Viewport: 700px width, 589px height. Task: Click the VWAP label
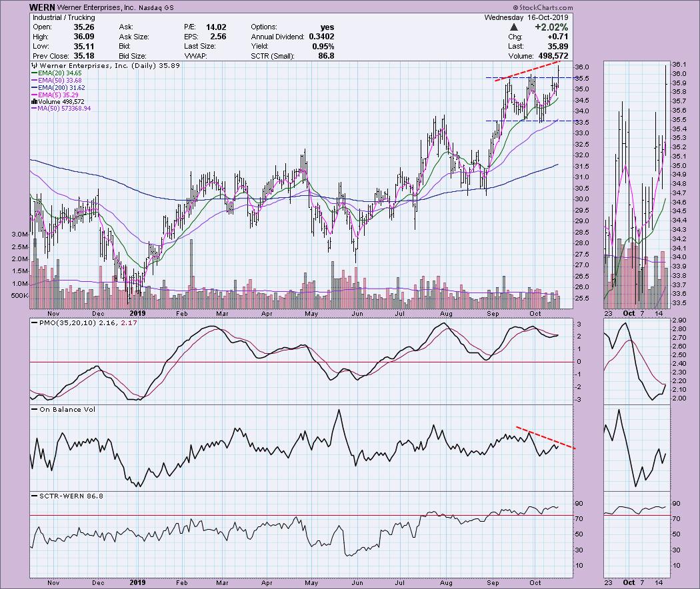195,56
